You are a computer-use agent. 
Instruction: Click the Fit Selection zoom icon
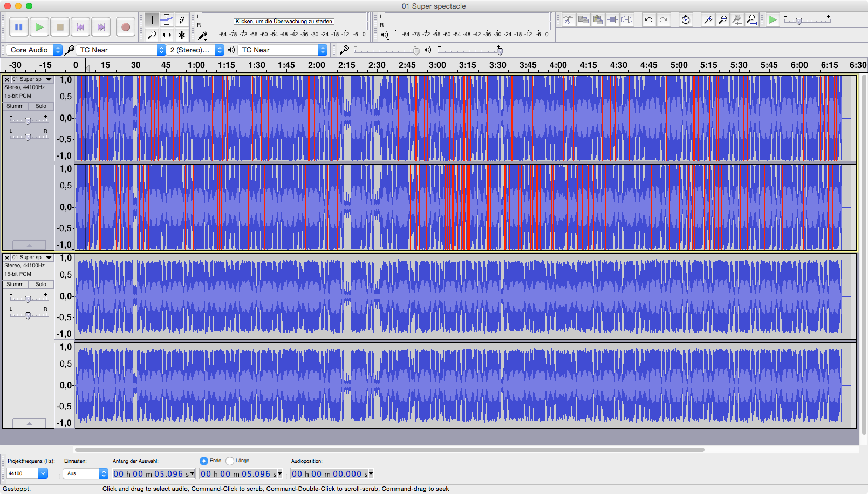tap(737, 20)
